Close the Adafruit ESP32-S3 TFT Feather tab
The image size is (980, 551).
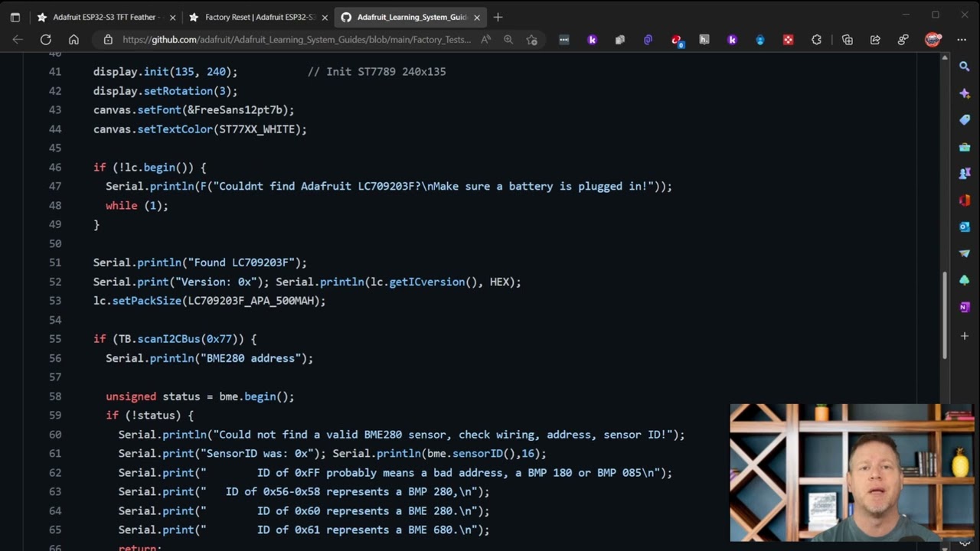[x=172, y=17]
